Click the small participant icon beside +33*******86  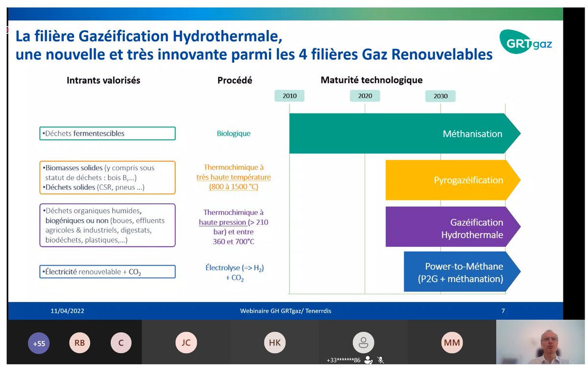(x=369, y=359)
